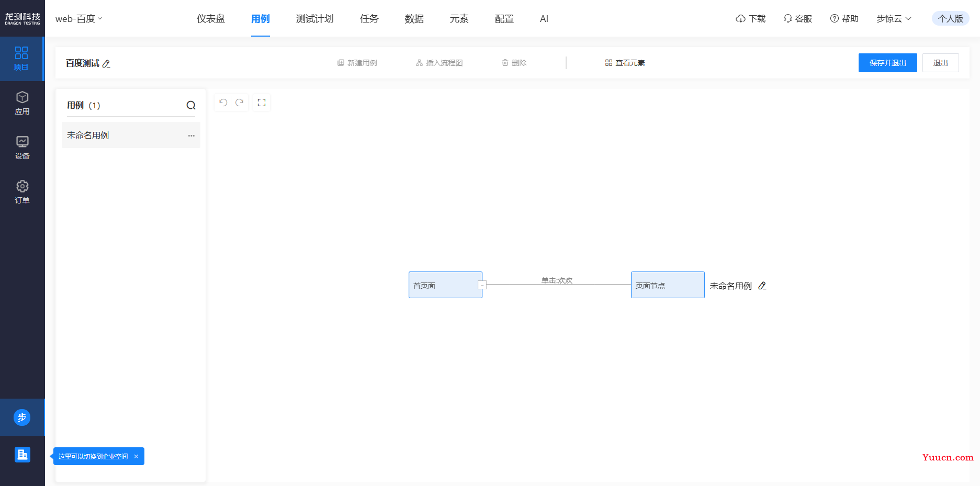Click the 步 personal space avatar
980x486 pixels.
pyautogui.click(x=22, y=417)
